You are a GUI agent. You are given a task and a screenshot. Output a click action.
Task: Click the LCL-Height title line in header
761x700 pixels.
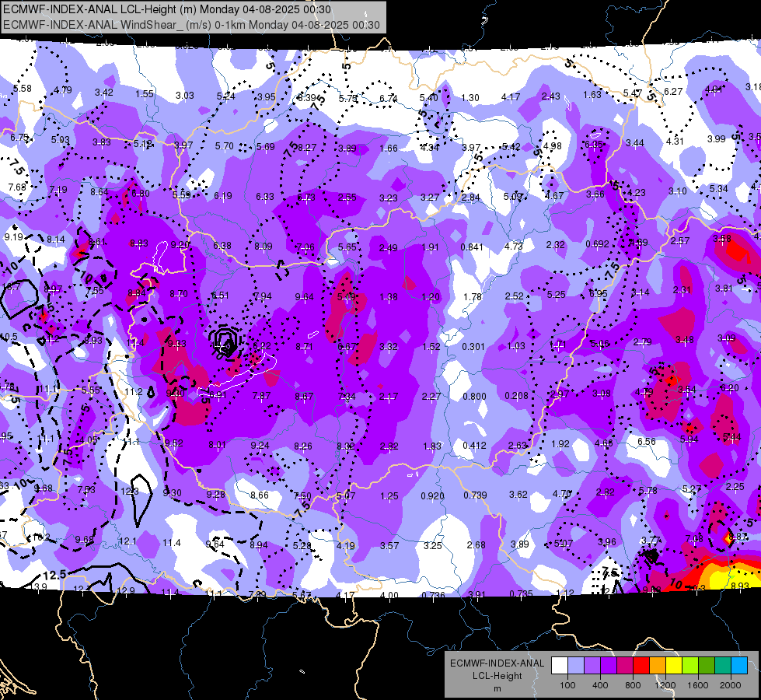(167, 9)
